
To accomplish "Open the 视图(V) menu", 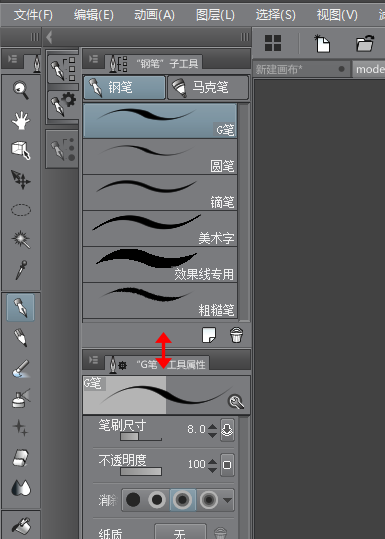I will (337, 15).
